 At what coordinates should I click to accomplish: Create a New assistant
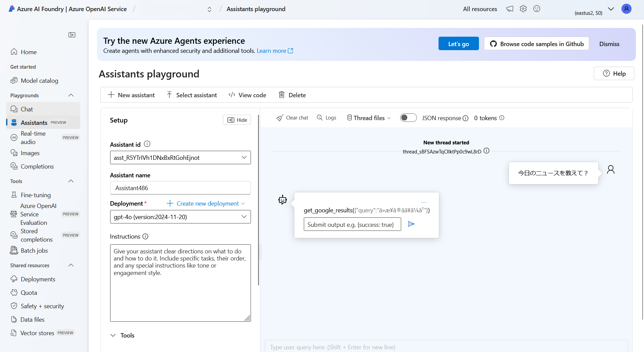[131, 95]
